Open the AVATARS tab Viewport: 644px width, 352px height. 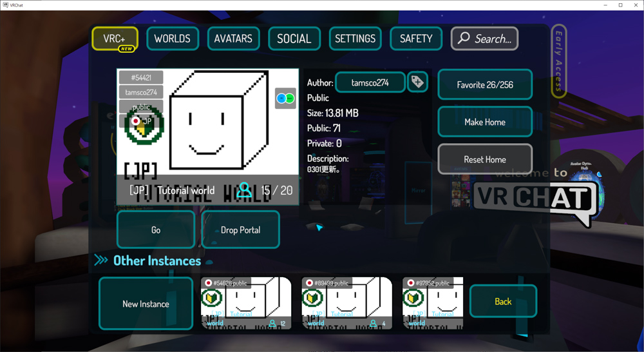(x=233, y=39)
